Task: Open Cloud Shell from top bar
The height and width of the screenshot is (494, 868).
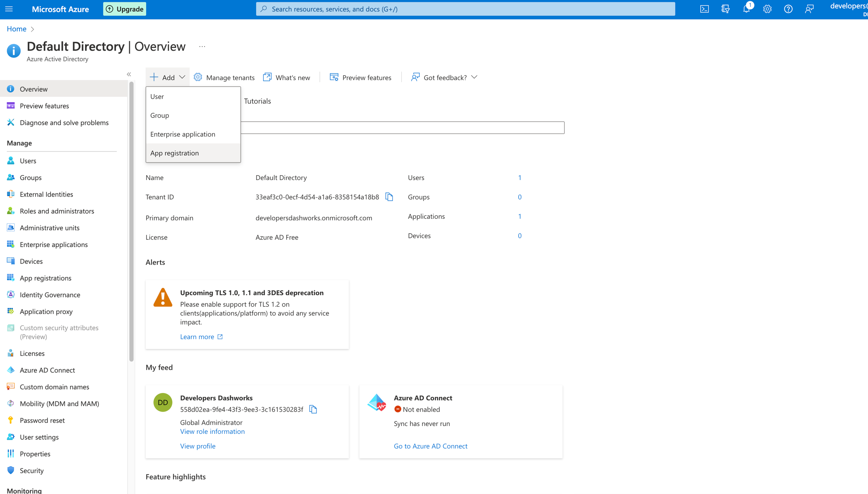Action: pyautogui.click(x=704, y=9)
